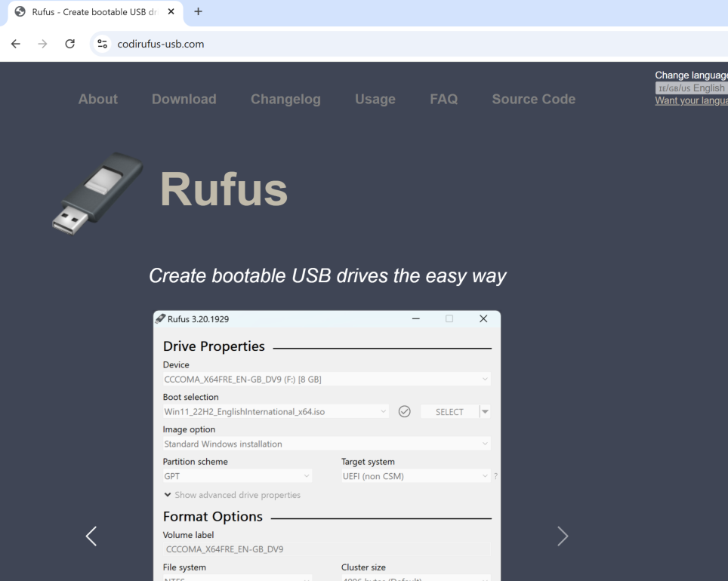Click the Rufus USB drive logo
The height and width of the screenshot is (581, 728).
[97, 193]
